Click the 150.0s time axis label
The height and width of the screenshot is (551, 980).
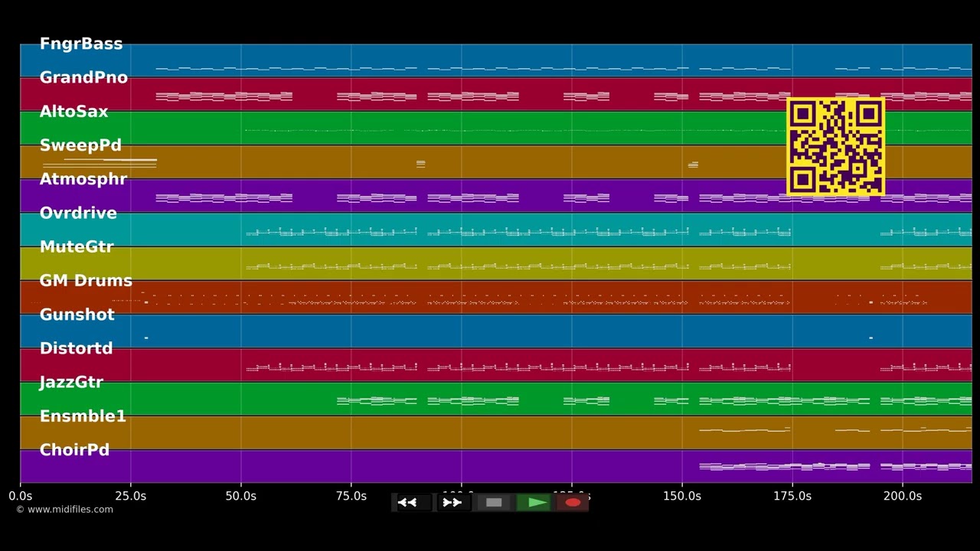682,496
